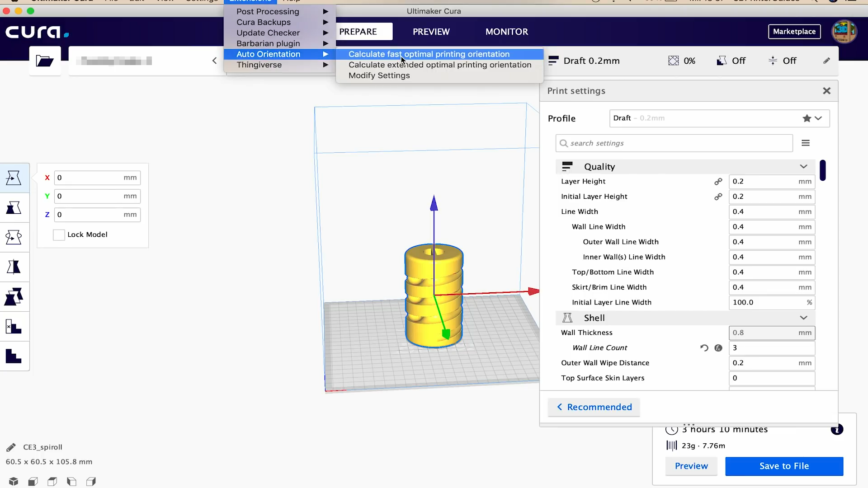Click the link icon beside Layer Height
Viewport: 868px width, 488px height.
coord(718,182)
